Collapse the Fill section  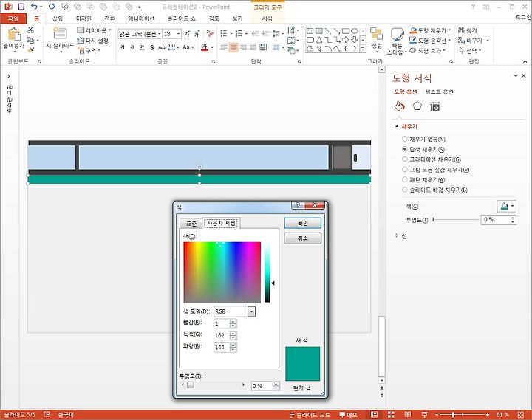click(397, 126)
